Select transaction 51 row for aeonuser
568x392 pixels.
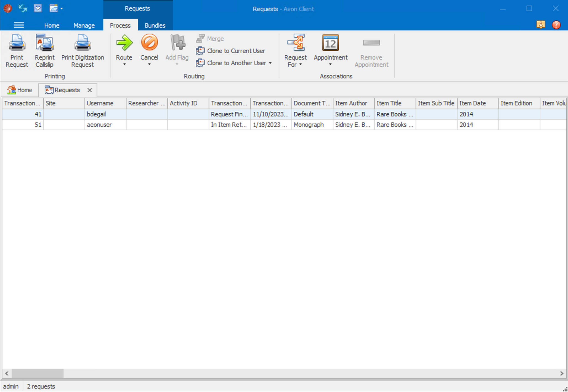click(99, 125)
